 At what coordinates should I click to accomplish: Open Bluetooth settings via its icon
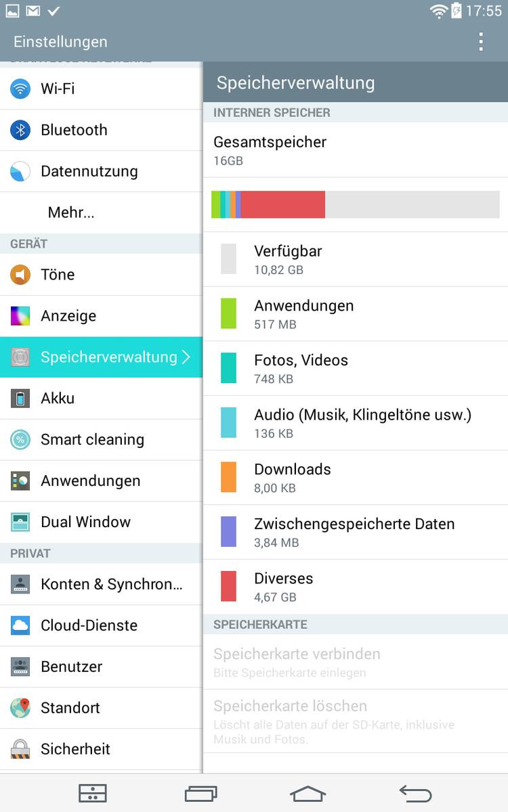20,130
